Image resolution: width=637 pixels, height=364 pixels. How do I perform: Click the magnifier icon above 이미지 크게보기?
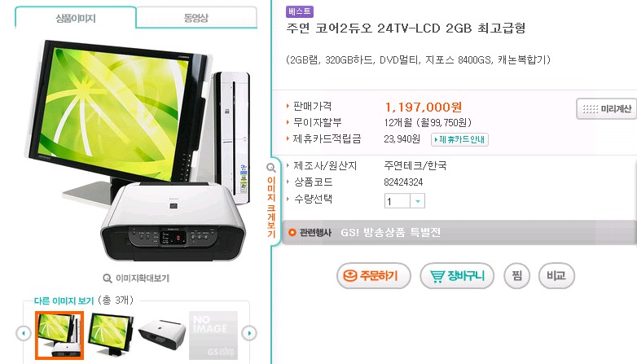pyautogui.click(x=271, y=168)
